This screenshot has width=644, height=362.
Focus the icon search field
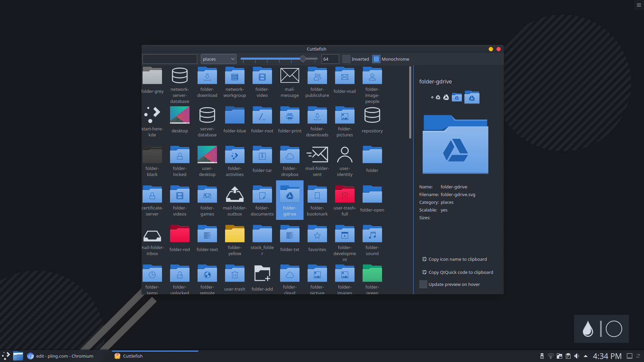click(170, 59)
